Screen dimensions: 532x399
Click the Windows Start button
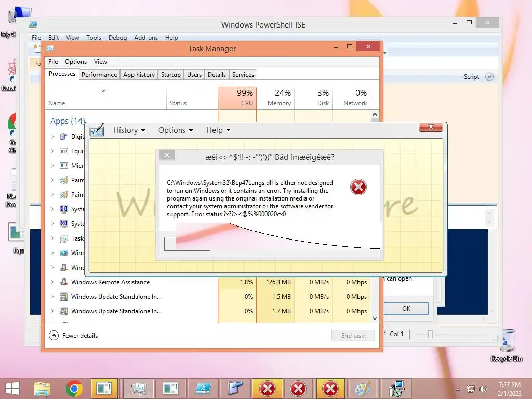[x=12, y=389]
